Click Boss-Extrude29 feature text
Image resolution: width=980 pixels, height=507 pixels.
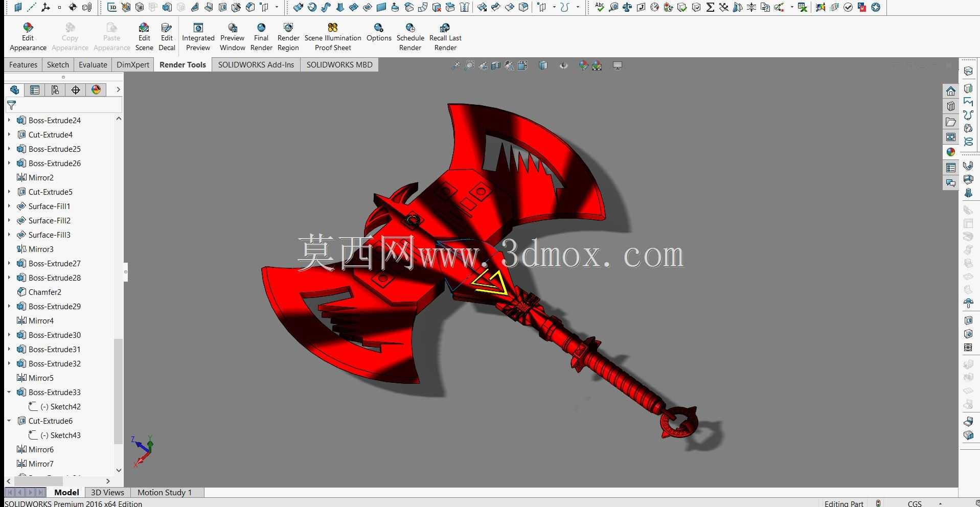(x=55, y=306)
